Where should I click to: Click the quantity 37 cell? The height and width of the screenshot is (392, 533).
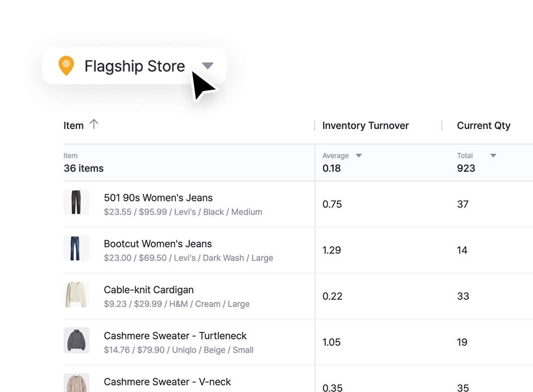point(463,204)
